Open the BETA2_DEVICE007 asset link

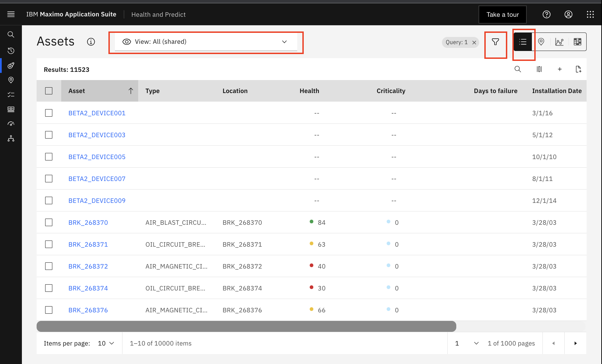(97, 179)
